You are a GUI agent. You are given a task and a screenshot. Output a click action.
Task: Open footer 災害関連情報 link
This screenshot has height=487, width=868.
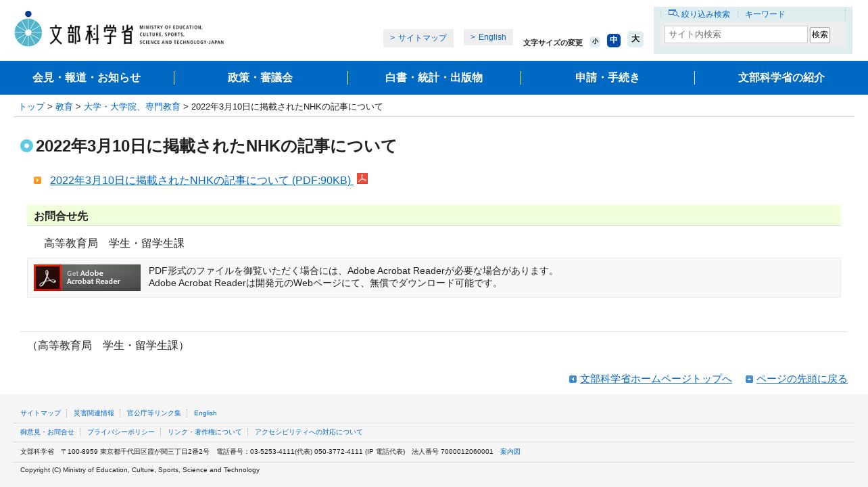click(94, 413)
